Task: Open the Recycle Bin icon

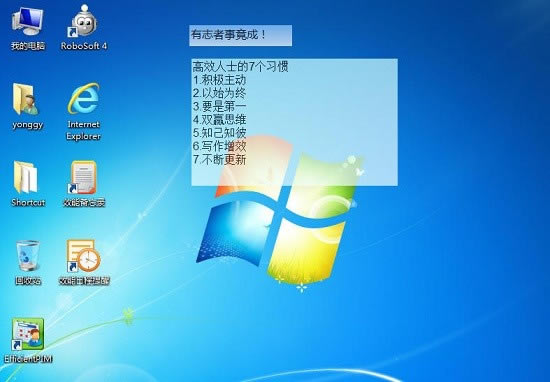Action: [x=28, y=262]
